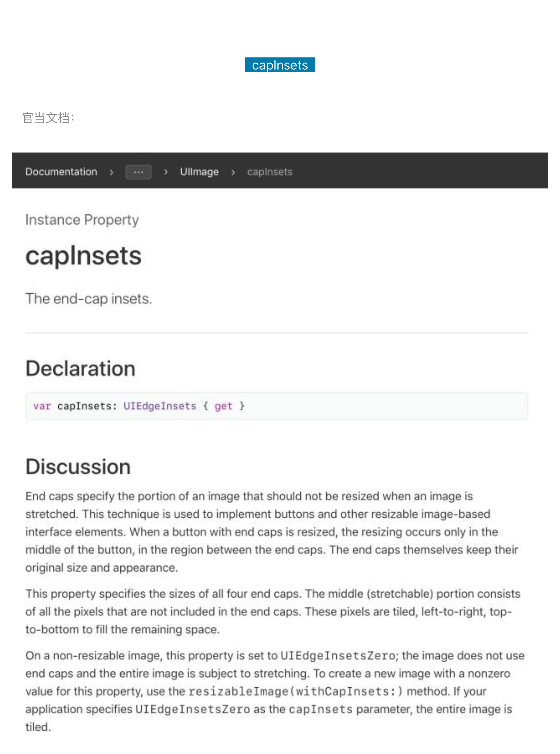Click "The end-cap insets." summary text

coord(89,299)
